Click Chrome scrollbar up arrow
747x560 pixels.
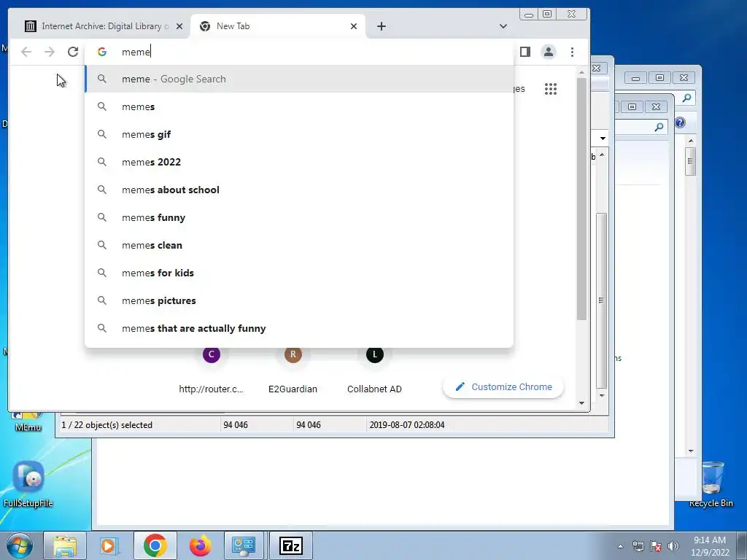pos(581,72)
